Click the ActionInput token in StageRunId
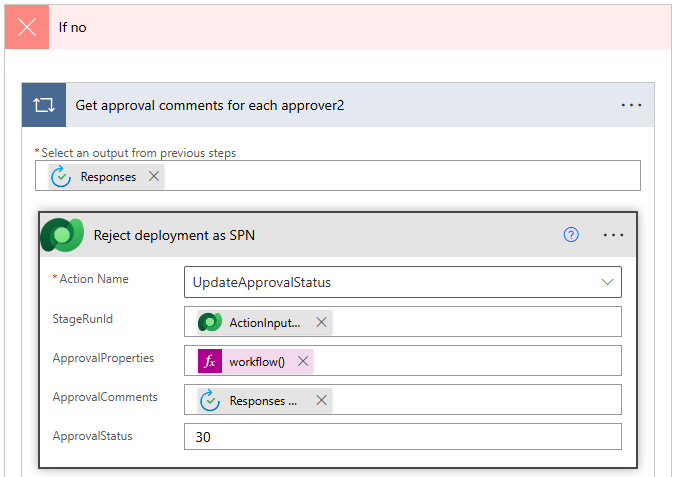 [263, 322]
